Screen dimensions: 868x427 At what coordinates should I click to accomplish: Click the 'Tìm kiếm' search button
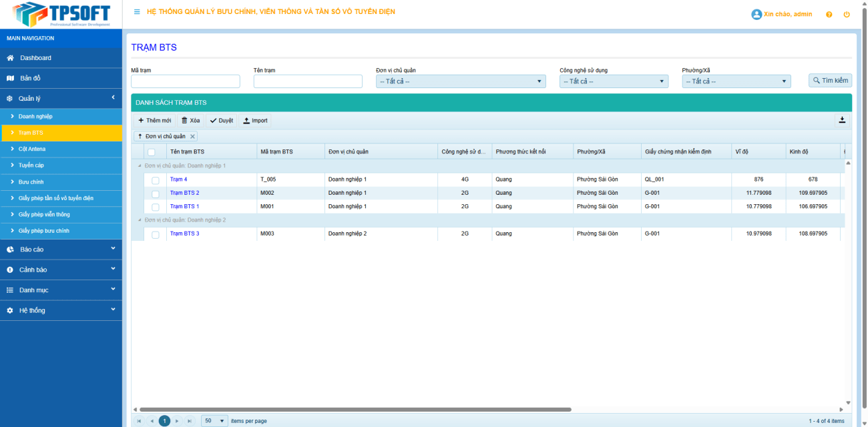(x=830, y=81)
